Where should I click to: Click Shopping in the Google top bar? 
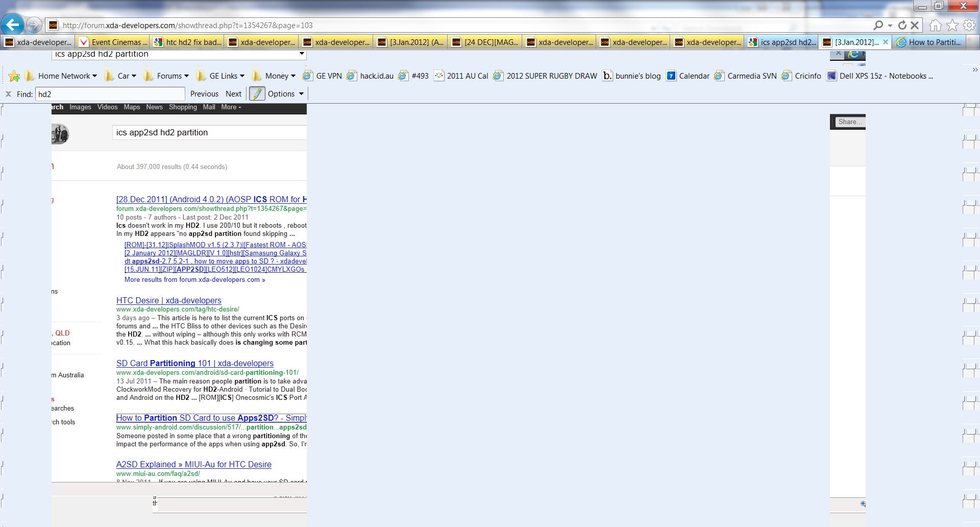[183, 107]
